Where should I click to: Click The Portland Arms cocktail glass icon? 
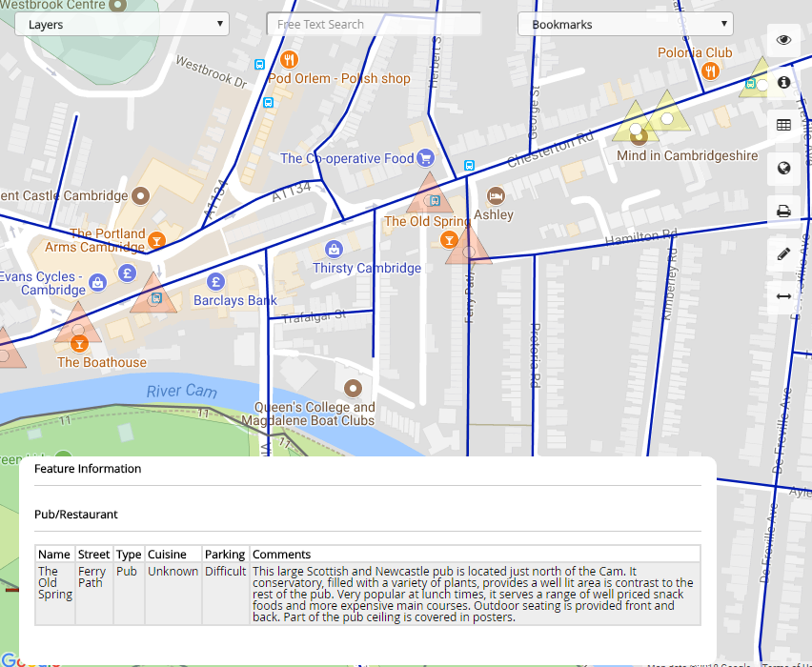click(x=156, y=240)
